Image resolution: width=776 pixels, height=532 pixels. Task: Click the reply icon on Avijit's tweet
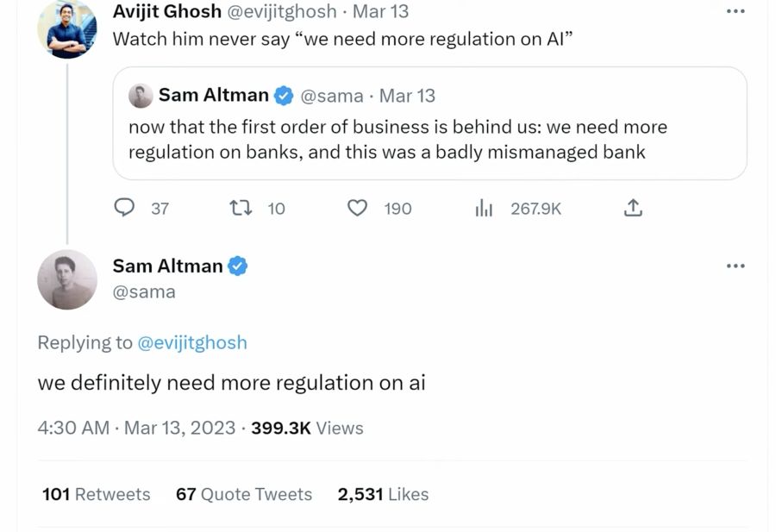125,208
